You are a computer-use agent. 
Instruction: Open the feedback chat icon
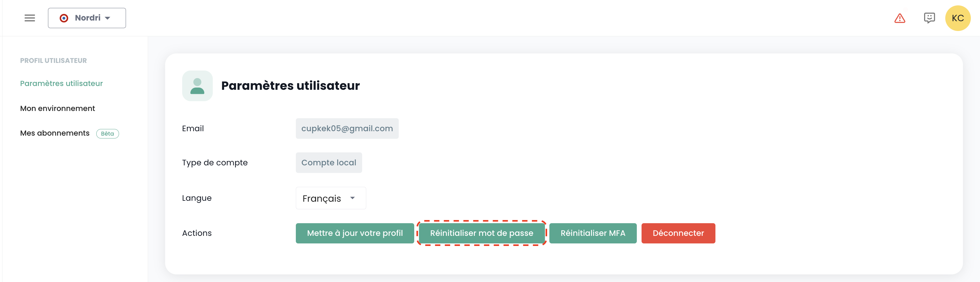(x=929, y=18)
